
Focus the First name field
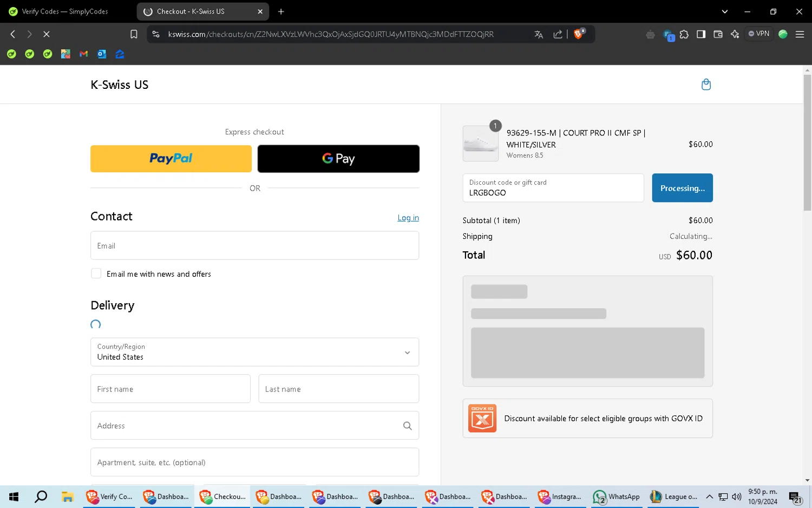171,389
